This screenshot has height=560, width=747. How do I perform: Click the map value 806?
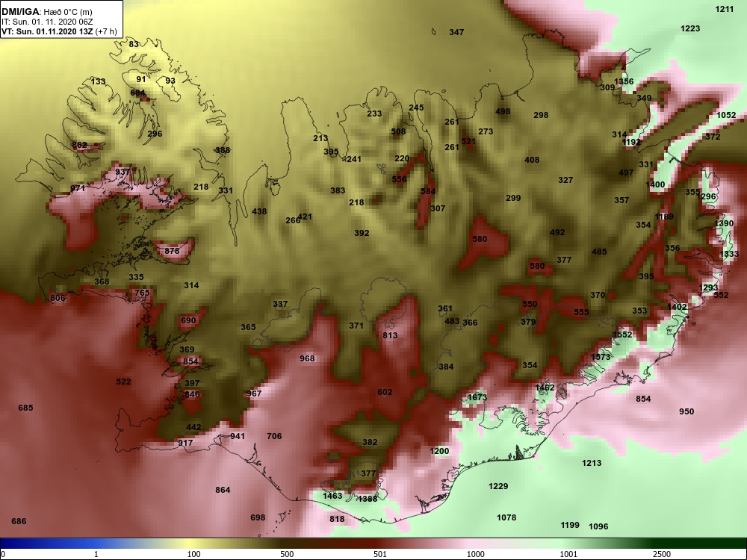click(58, 299)
